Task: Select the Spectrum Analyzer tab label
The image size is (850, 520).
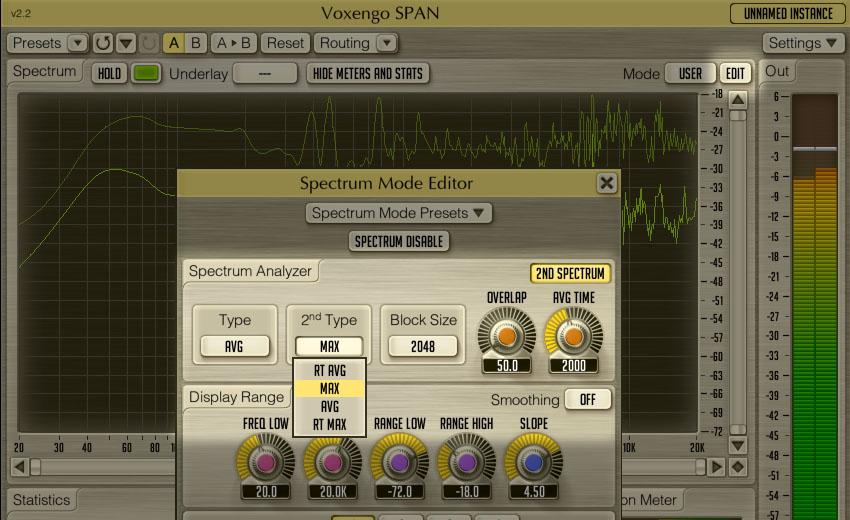Action: tap(250, 271)
